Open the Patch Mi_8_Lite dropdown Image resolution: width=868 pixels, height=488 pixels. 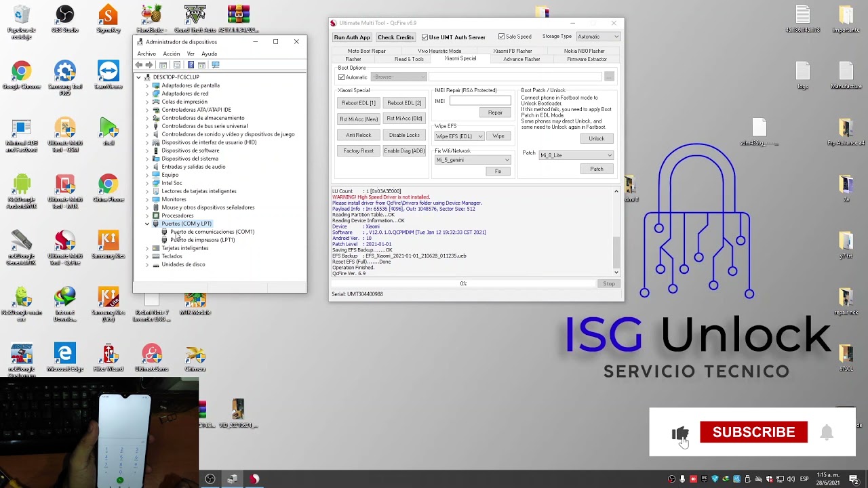576,155
